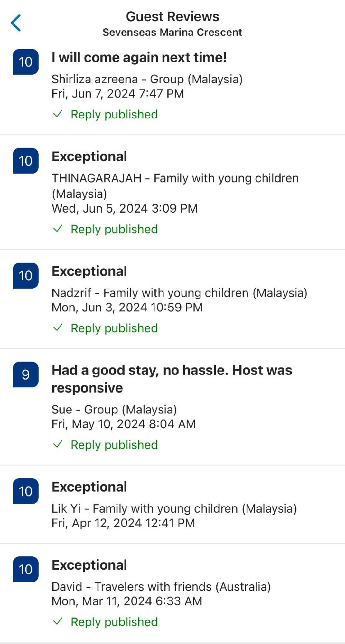Tap score badge 10 for Lik Yi review
This screenshot has height=644, width=345.
point(26,491)
